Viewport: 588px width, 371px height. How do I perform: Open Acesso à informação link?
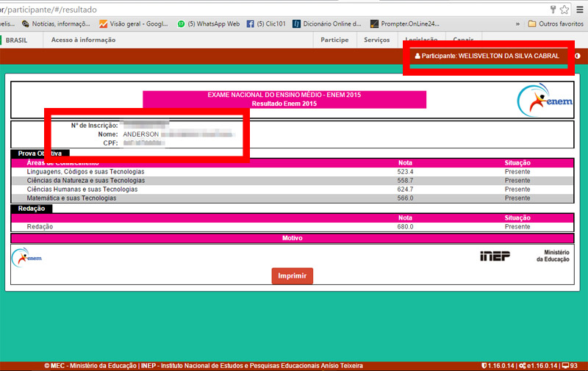pos(83,40)
